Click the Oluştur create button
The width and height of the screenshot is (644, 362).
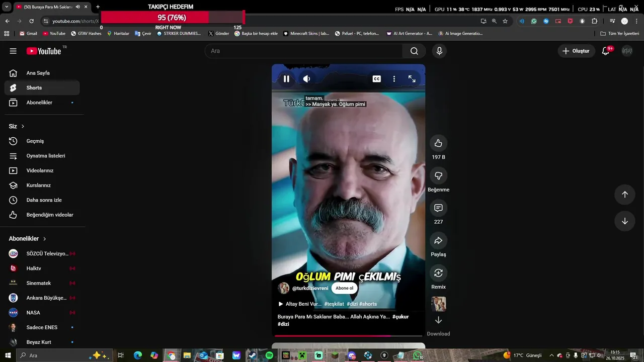click(x=576, y=51)
